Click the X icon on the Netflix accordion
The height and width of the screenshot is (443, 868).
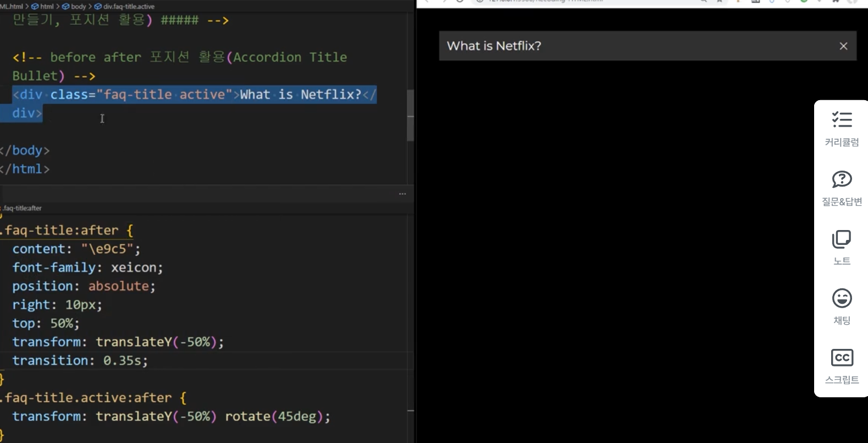coord(843,46)
